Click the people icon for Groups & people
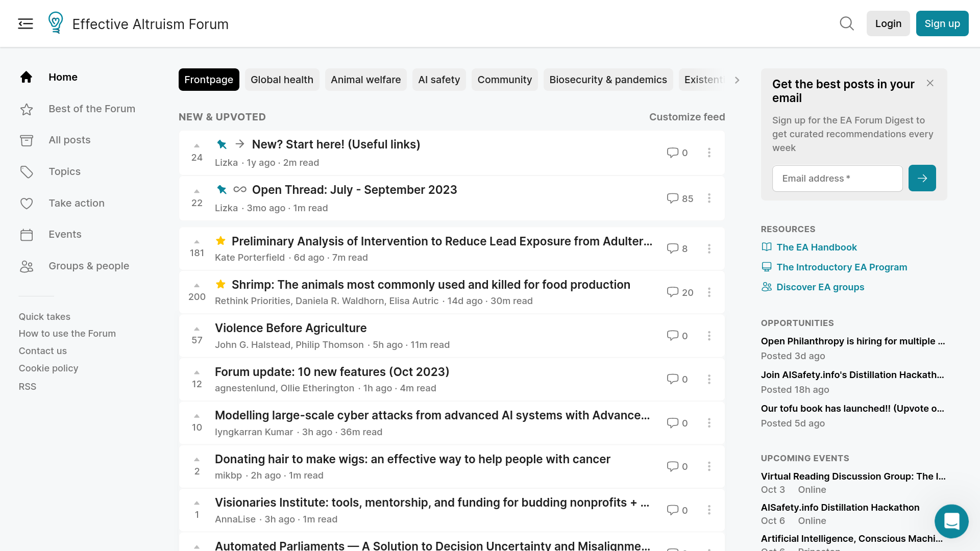980x551 pixels. click(27, 266)
